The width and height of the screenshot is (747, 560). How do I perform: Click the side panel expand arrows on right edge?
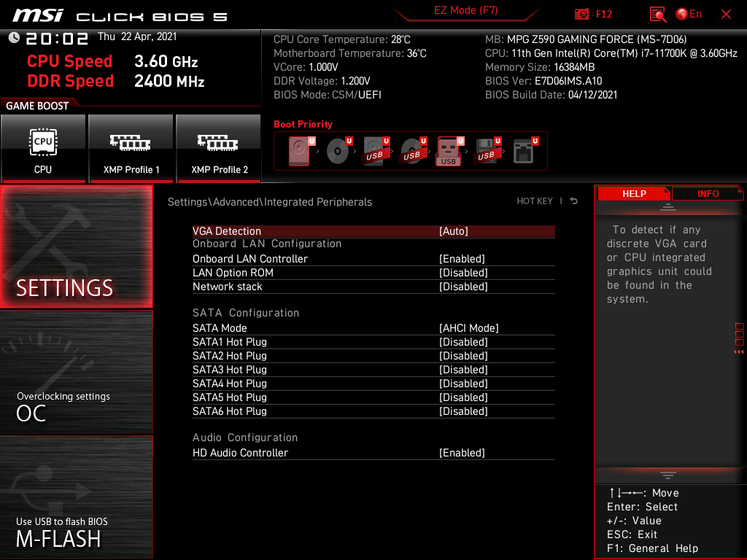click(x=738, y=352)
